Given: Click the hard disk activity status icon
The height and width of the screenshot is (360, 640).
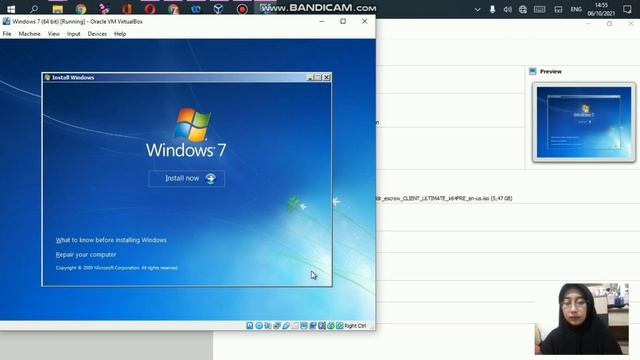Looking at the screenshot, I should [x=249, y=326].
